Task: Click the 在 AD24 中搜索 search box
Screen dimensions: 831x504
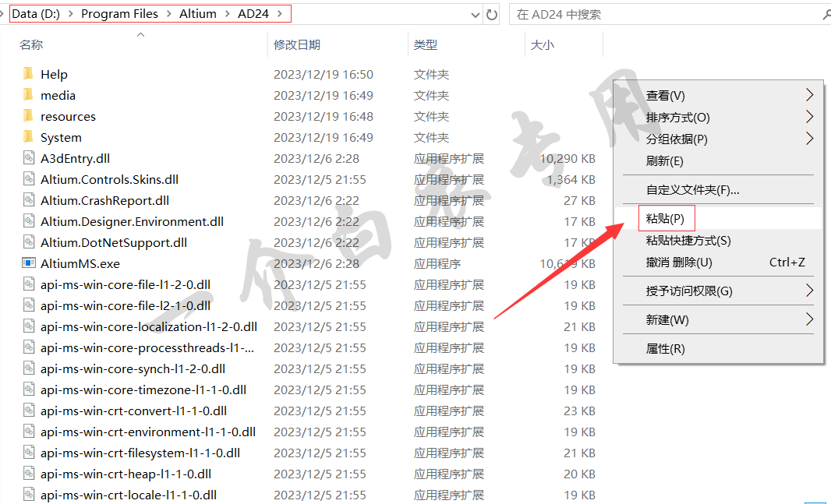Action: pyautogui.click(x=668, y=14)
